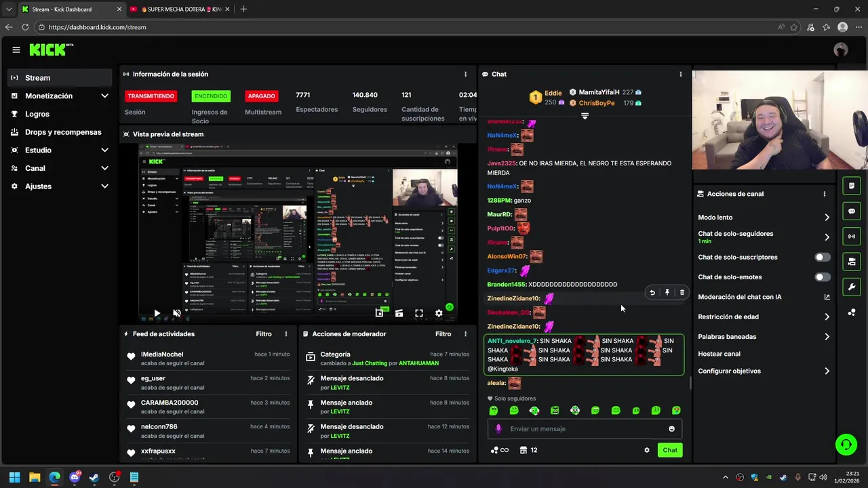Click the streamer webcam overlay
This screenshot has width=868, height=488.
pyautogui.click(x=780, y=120)
